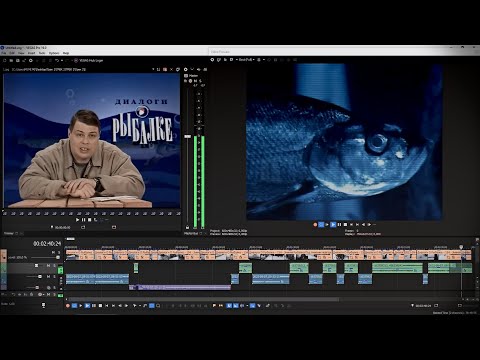Viewport: 480px width, 360px height.
Task: Click playhead marker at timeline ruler end
Action: pos(461,247)
